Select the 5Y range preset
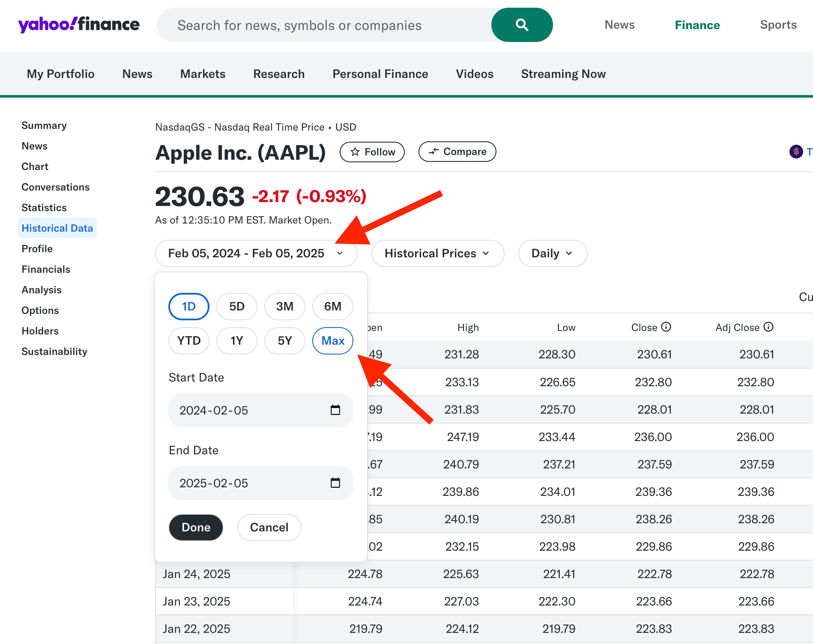The image size is (813, 644). coord(285,341)
